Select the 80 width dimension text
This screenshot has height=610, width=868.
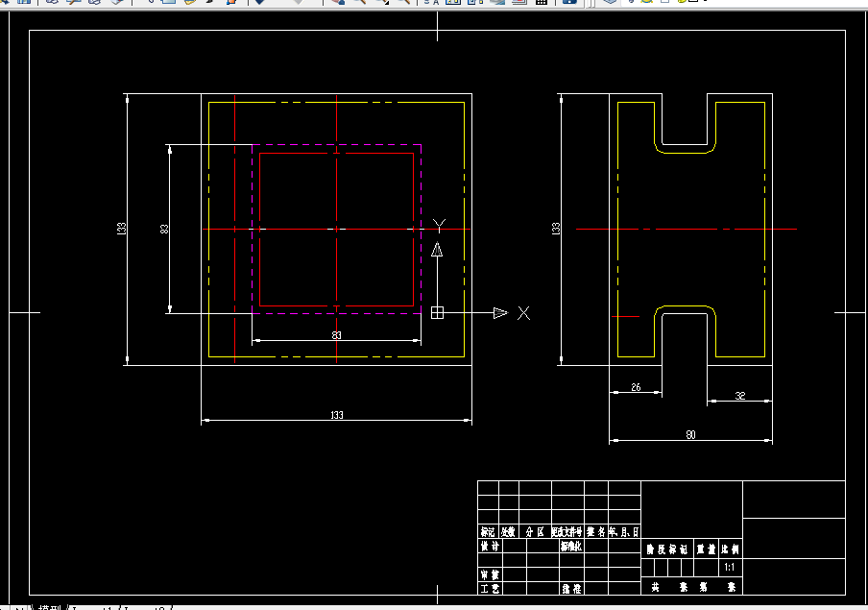click(x=691, y=435)
